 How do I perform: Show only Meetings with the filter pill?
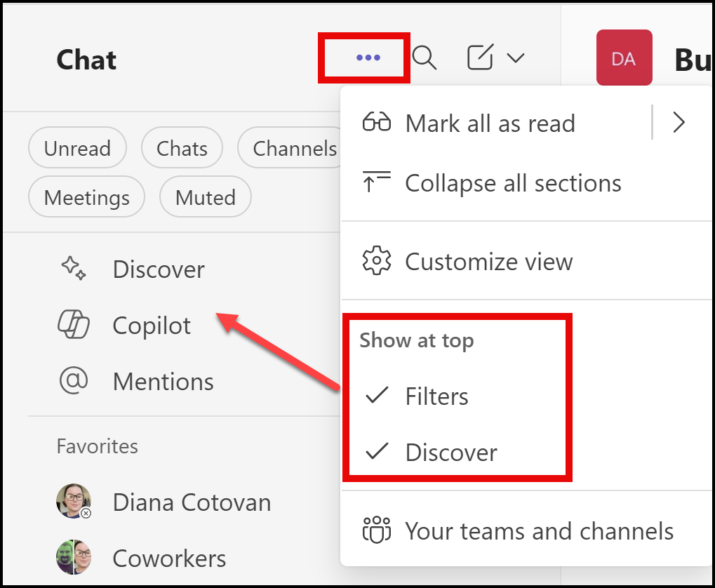pyautogui.click(x=86, y=197)
